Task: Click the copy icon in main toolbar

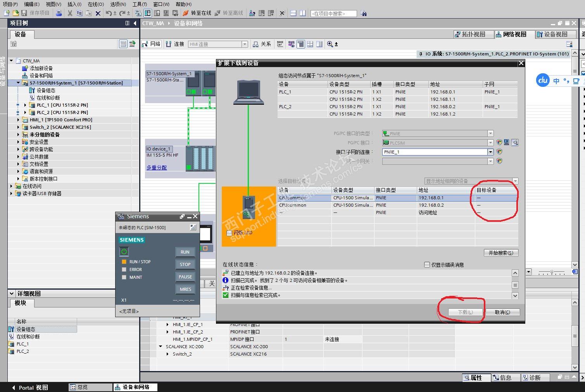Action: [x=79, y=13]
